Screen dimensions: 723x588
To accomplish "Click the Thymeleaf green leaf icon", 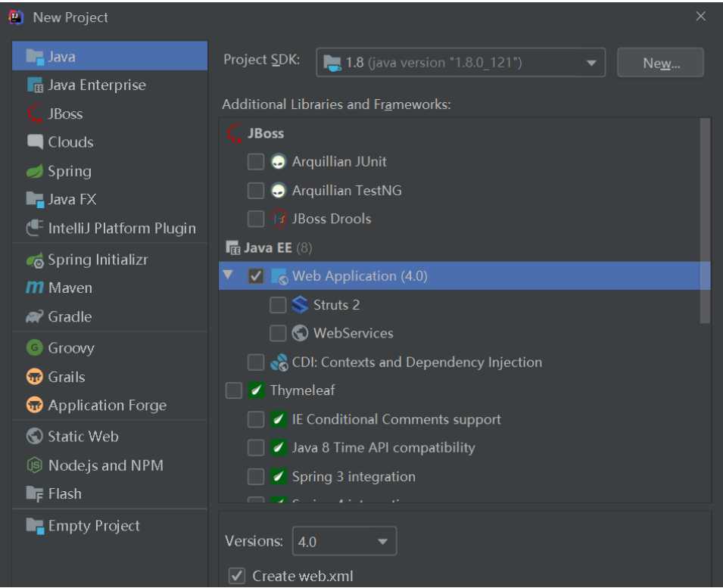I will 256,390.
